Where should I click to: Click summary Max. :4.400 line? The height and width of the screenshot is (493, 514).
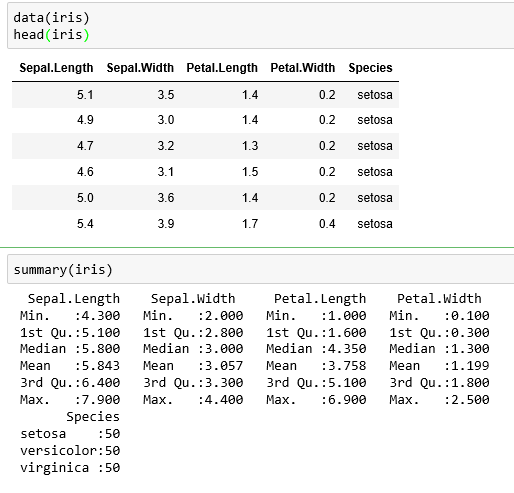click(x=193, y=400)
